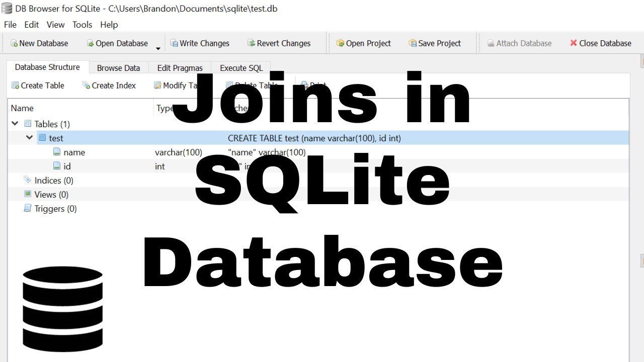Open the Tools menu

pyautogui.click(x=82, y=25)
